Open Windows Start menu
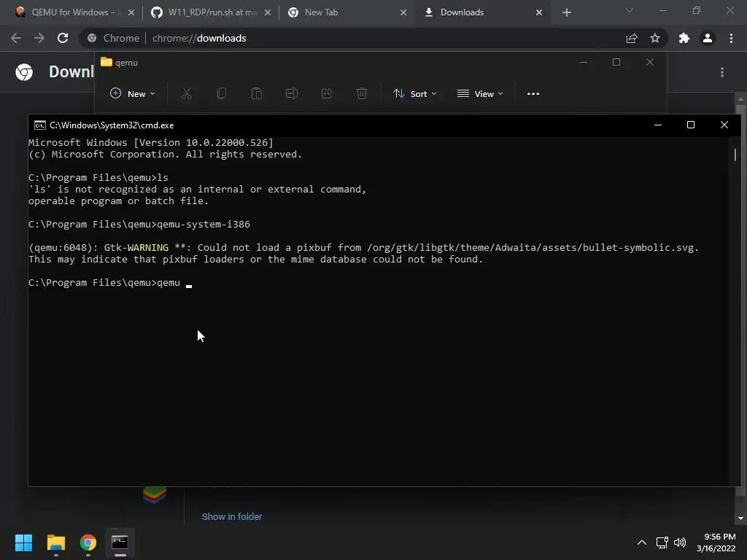This screenshot has width=747, height=560. tap(23, 542)
